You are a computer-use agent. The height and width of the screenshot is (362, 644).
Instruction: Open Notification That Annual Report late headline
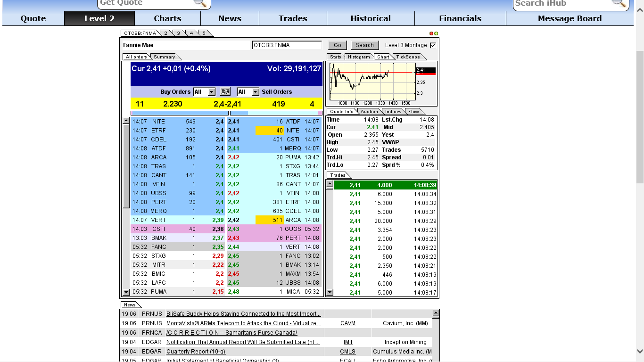point(243,342)
